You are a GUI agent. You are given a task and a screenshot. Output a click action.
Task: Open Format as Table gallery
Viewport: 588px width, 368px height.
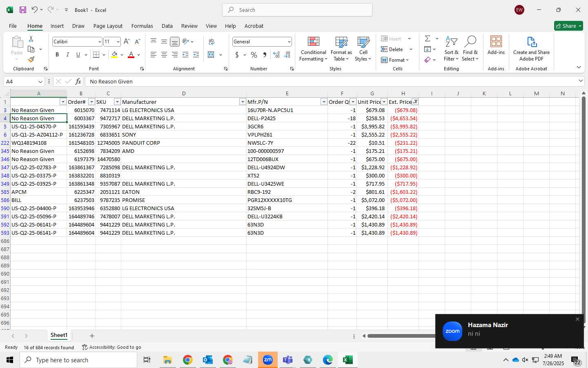click(x=341, y=49)
